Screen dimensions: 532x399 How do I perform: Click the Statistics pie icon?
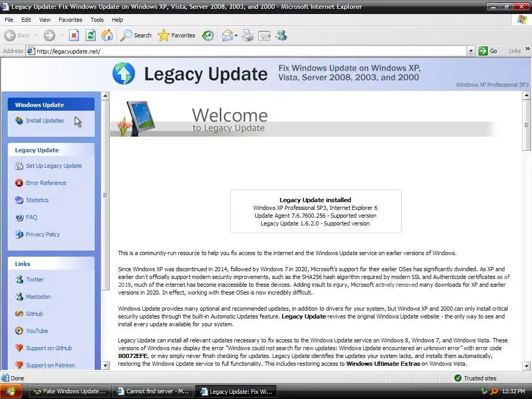[x=19, y=200]
